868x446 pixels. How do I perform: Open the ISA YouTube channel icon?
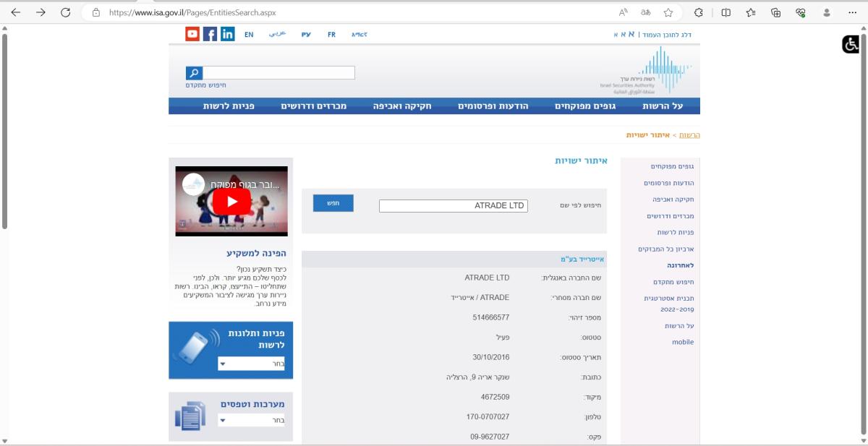[x=192, y=33]
